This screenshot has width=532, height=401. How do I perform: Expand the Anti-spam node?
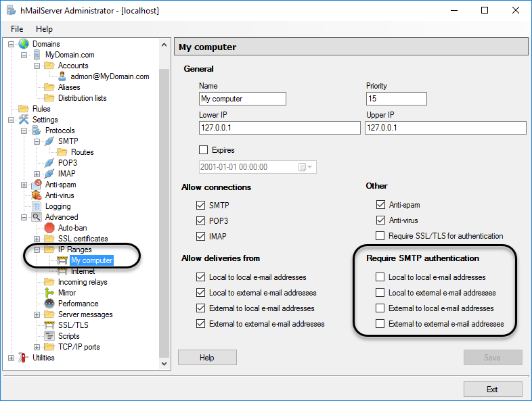[24, 185]
